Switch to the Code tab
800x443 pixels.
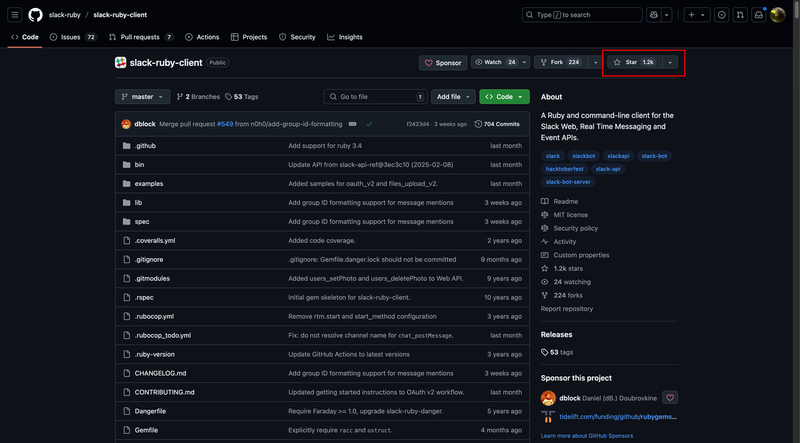(24, 37)
